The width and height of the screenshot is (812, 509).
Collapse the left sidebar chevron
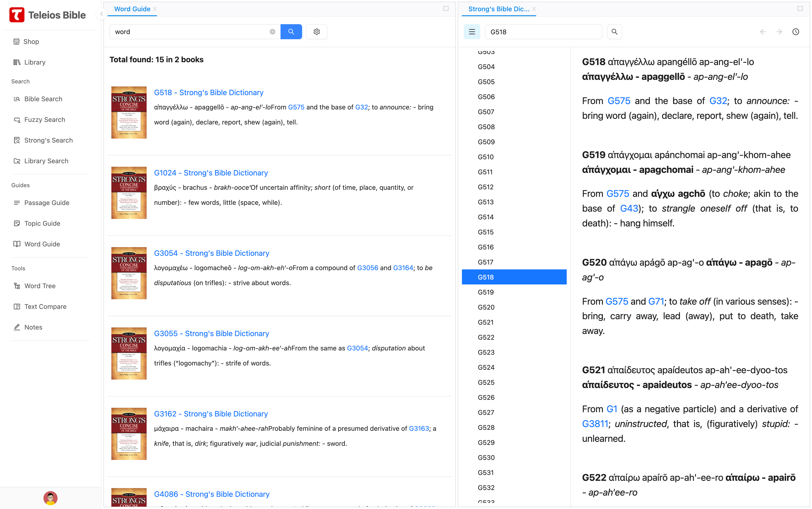[101, 14]
